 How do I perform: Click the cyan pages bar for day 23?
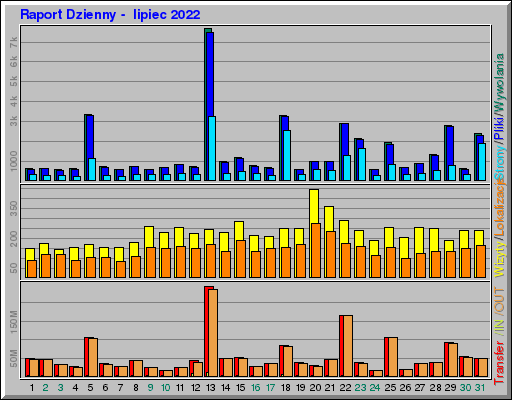[x=362, y=164]
